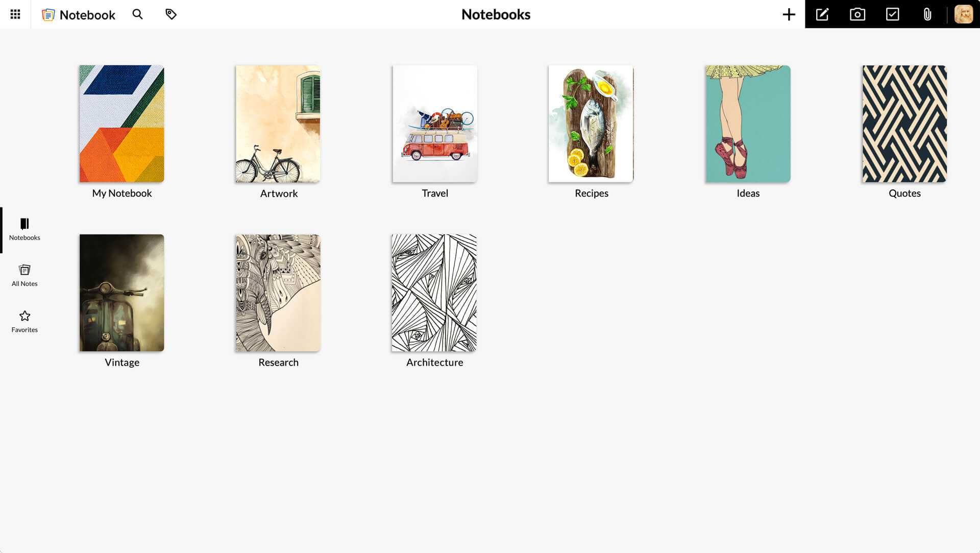This screenshot has height=553, width=980.
Task: Click the new note compose icon
Action: click(822, 14)
